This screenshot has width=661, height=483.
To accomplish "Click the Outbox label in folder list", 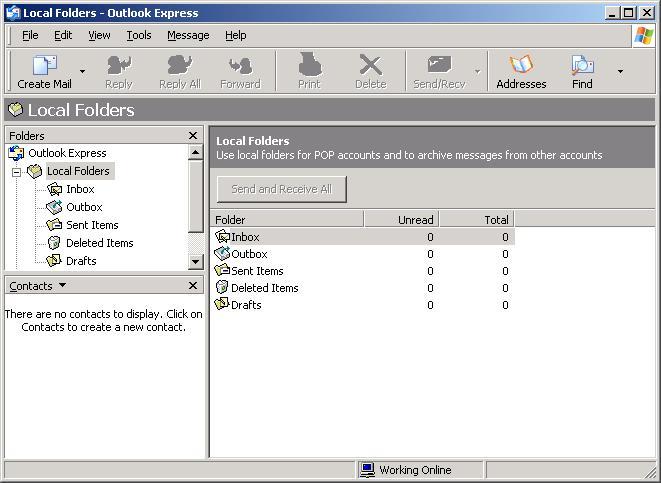I will point(249,254).
